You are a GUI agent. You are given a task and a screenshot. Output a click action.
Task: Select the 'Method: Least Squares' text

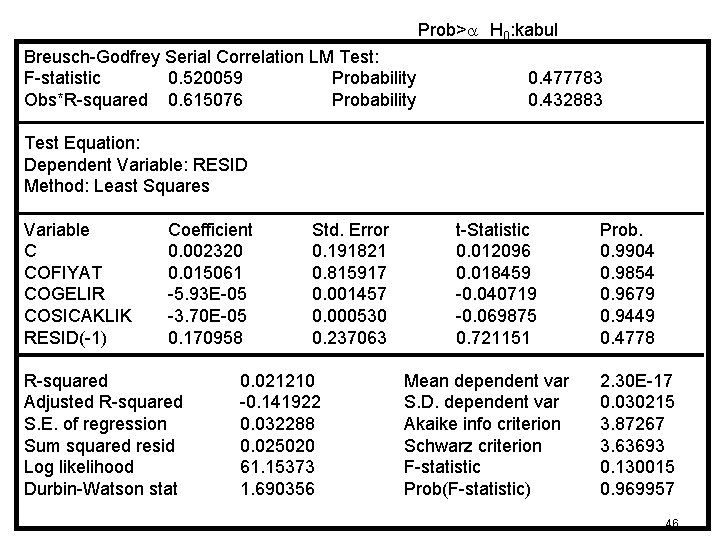tap(117, 186)
